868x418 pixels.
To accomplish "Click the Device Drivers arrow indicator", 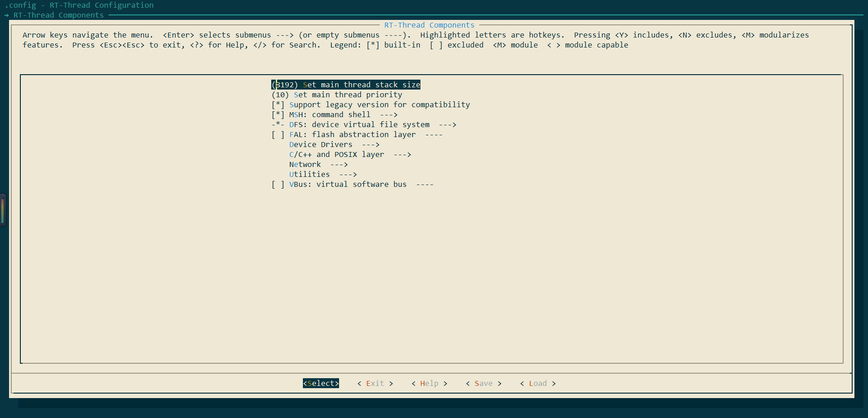I will coord(371,144).
